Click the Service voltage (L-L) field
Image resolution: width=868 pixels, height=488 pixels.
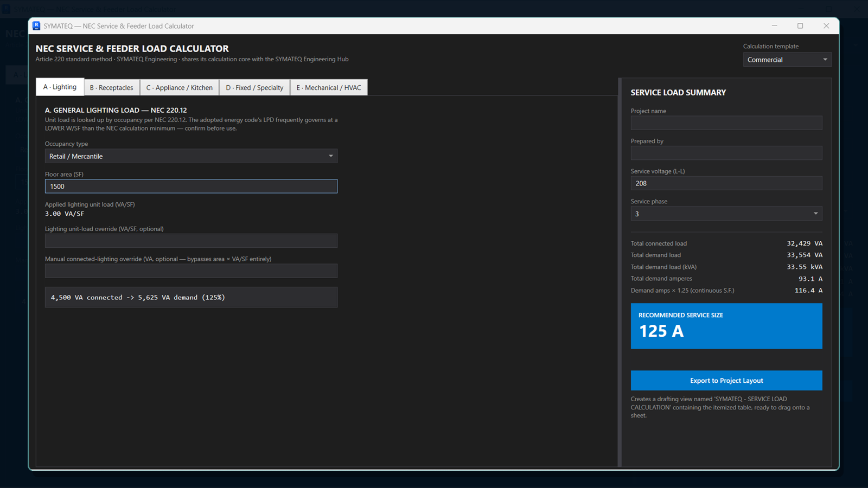pos(726,183)
